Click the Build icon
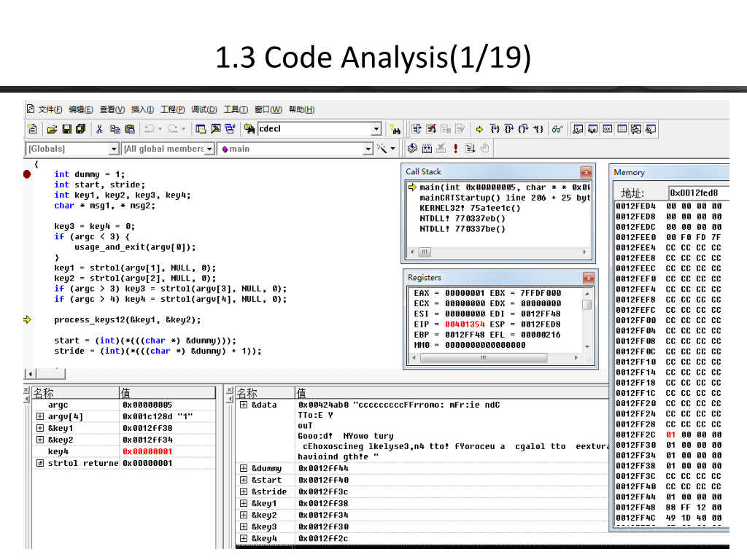The height and width of the screenshot is (560, 747). (x=427, y=149)
